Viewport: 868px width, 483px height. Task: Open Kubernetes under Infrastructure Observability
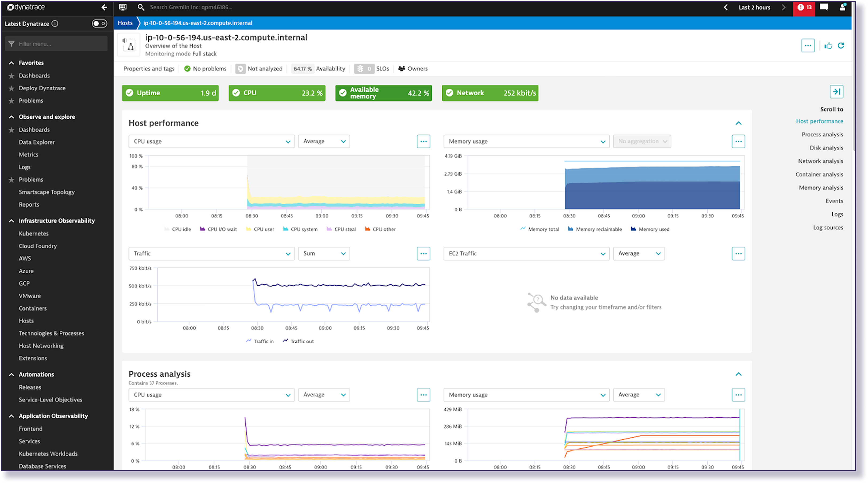click(33, 233)
